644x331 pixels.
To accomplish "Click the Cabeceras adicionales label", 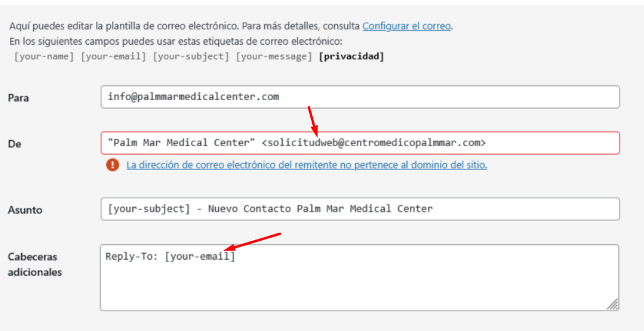I will [34, 264].
